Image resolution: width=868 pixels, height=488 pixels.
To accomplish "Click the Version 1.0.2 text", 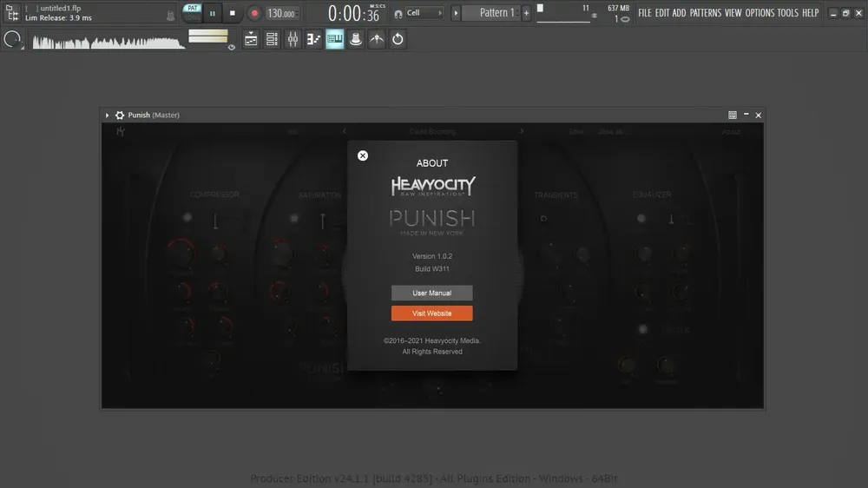I will point(432,256).
